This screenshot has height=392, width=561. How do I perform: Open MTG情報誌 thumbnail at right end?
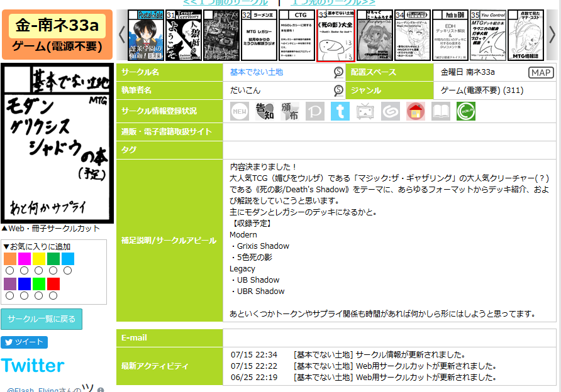[526, 35]
